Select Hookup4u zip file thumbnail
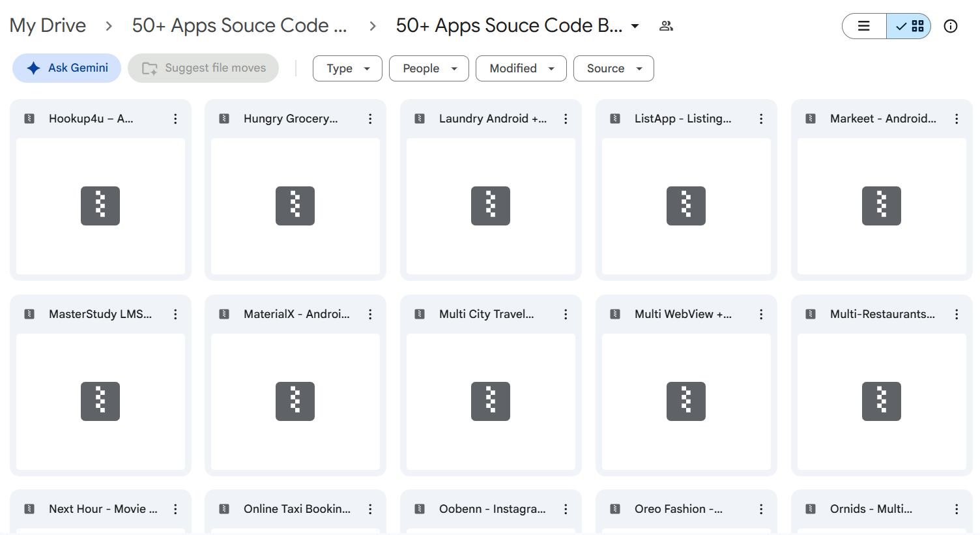 [x=100, y=206]
